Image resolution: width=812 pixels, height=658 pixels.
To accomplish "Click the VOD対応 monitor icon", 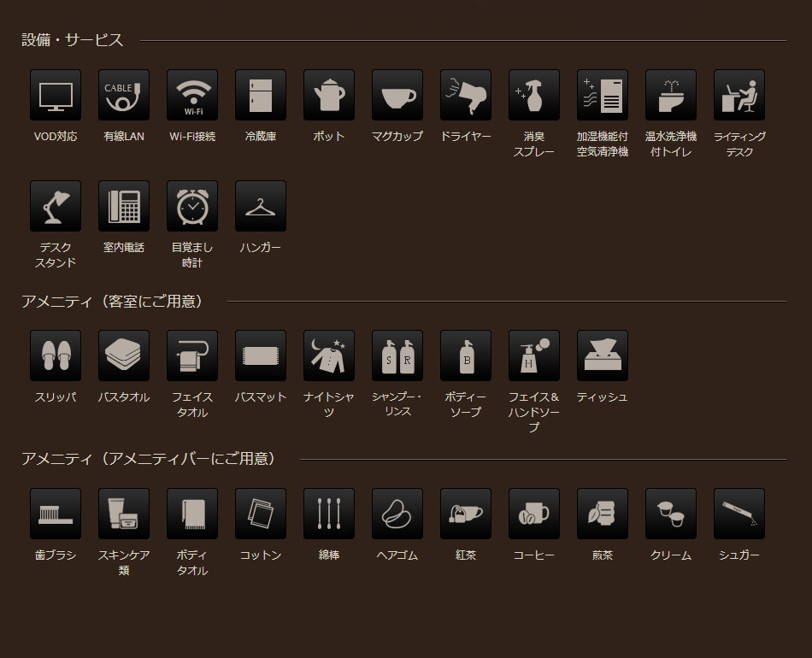I will 56,95.
